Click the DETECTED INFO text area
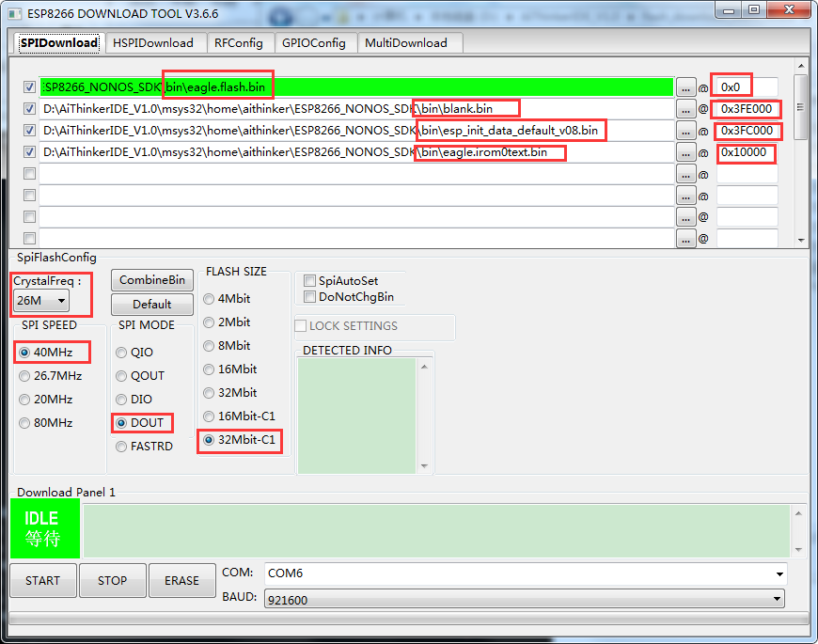The image size is (818, 644). 357,416
